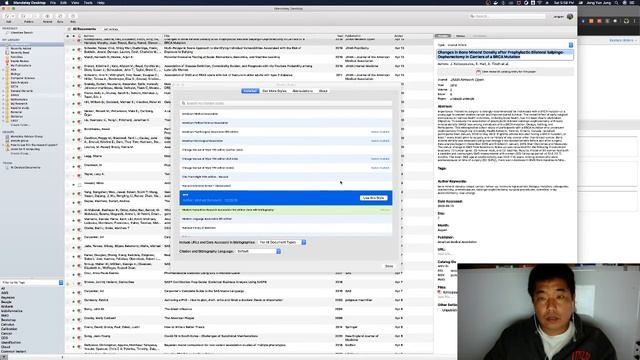Select the American Medical Association style
This screenshot has width=640, height=360.
coord(286,114)
